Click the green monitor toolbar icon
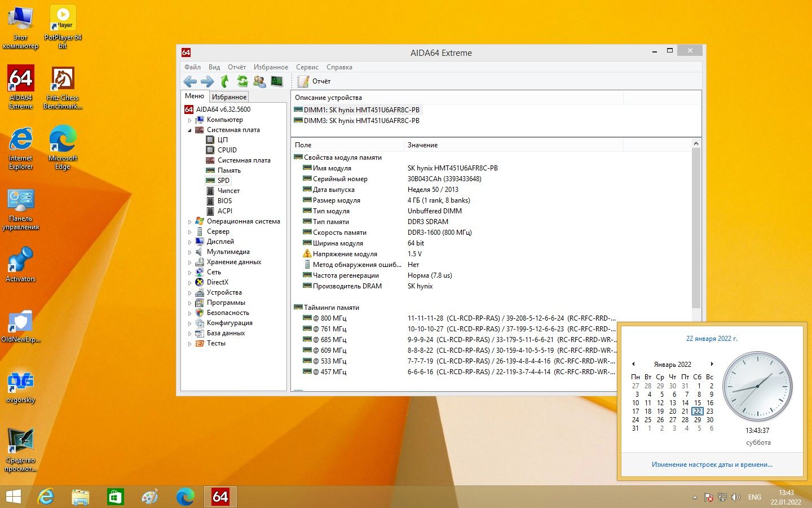 277,81
